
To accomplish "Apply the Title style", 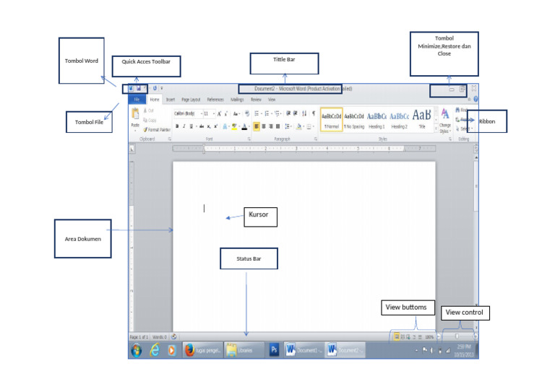I will [422, 120].
